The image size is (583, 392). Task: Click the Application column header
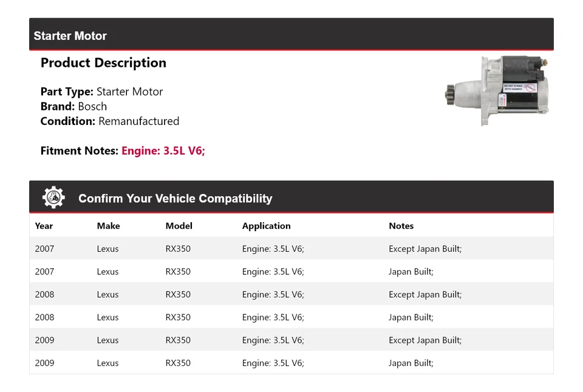point(266,226)
